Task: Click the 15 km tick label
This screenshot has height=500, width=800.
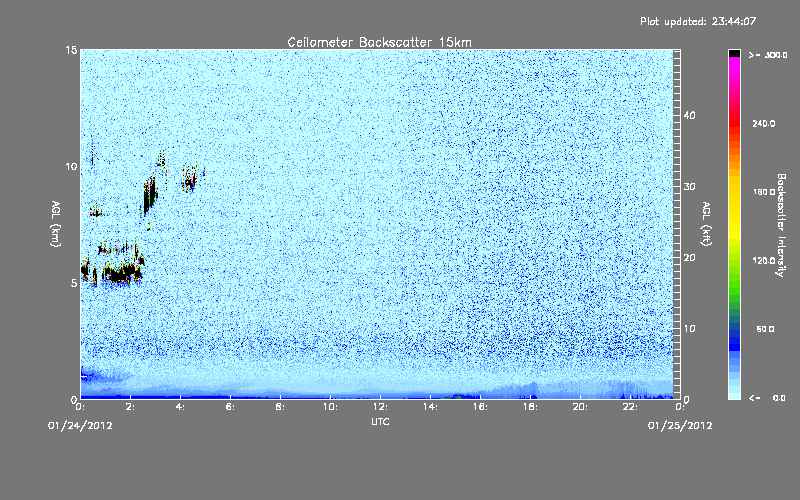Action: pos(71,50)
